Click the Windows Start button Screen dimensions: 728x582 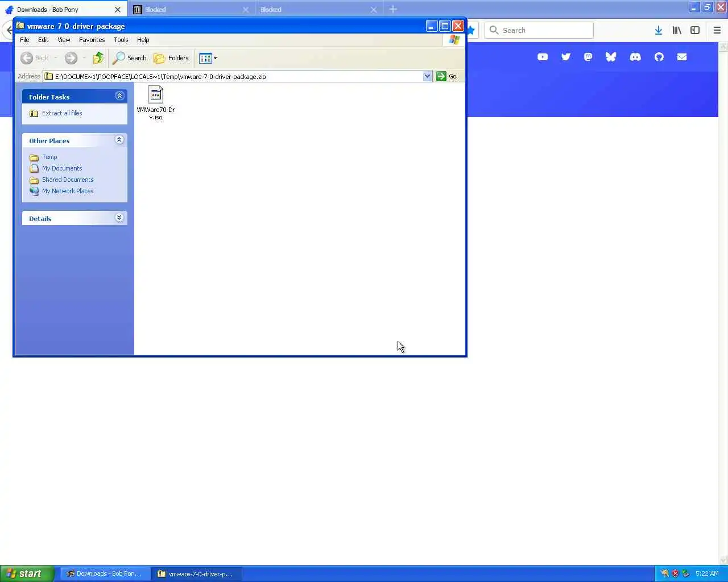(27, 573)
